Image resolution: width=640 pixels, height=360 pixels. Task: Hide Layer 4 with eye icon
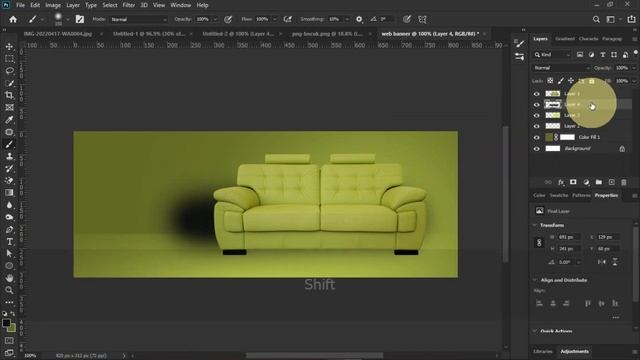click(x=537, y=105)
